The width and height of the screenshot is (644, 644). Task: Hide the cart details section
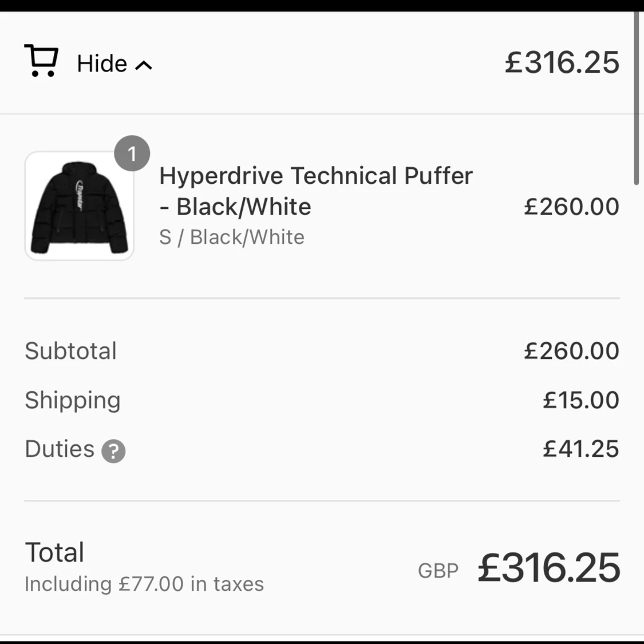(102, 64)
